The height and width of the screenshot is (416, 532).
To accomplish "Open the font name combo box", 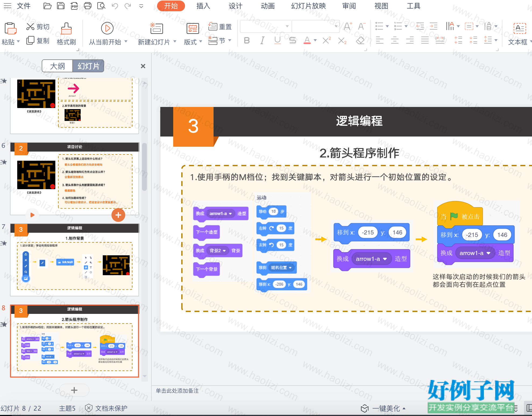I will 265,26.
